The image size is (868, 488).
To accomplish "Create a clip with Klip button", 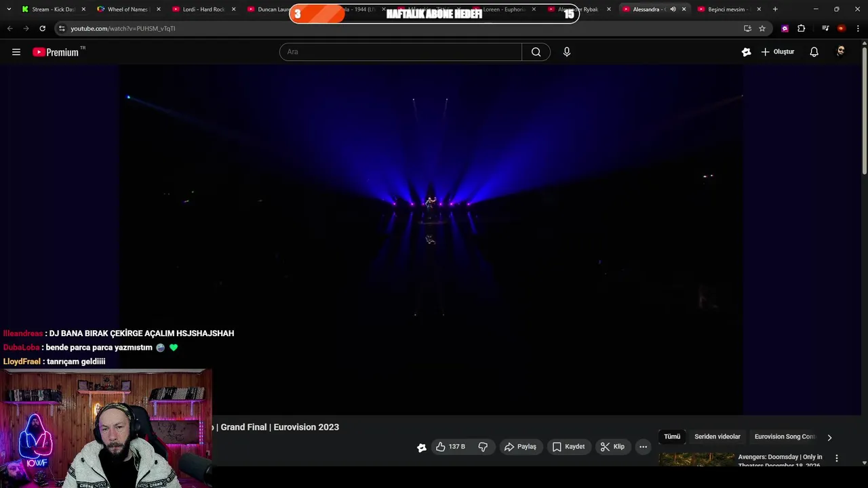I will [612, 447].
